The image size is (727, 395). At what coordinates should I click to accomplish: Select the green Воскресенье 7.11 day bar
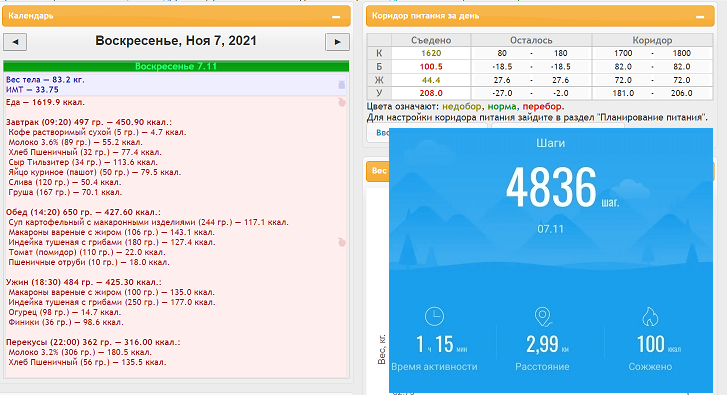coord(176,66)
